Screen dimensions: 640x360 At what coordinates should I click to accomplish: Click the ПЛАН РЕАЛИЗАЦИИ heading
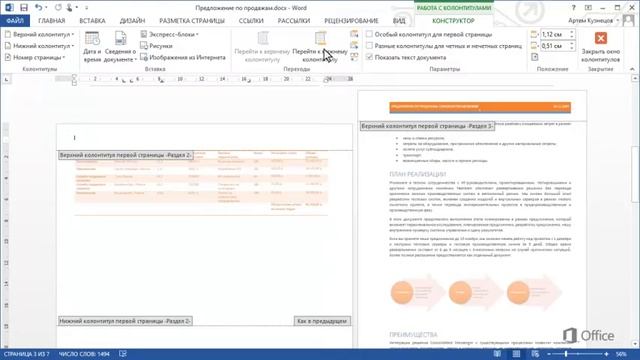[417, 174]
